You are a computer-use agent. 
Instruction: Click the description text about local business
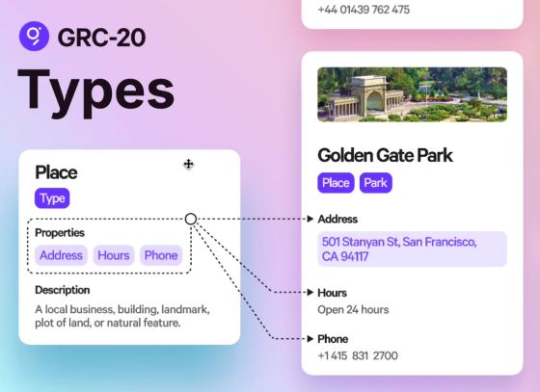(122, 316)
